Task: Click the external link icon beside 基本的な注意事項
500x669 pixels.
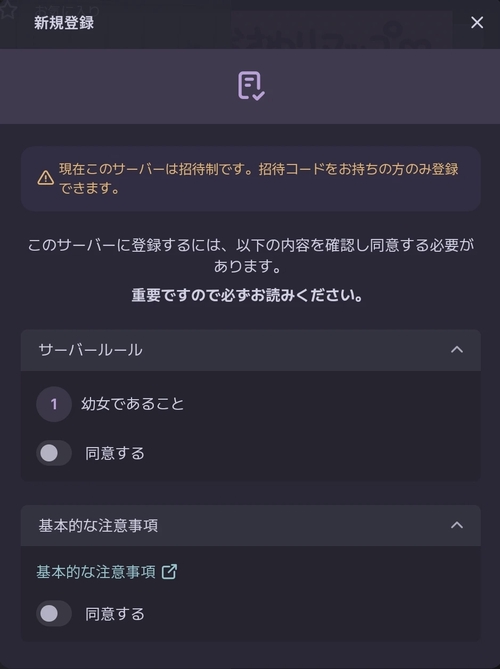Action: coord(169,572)
